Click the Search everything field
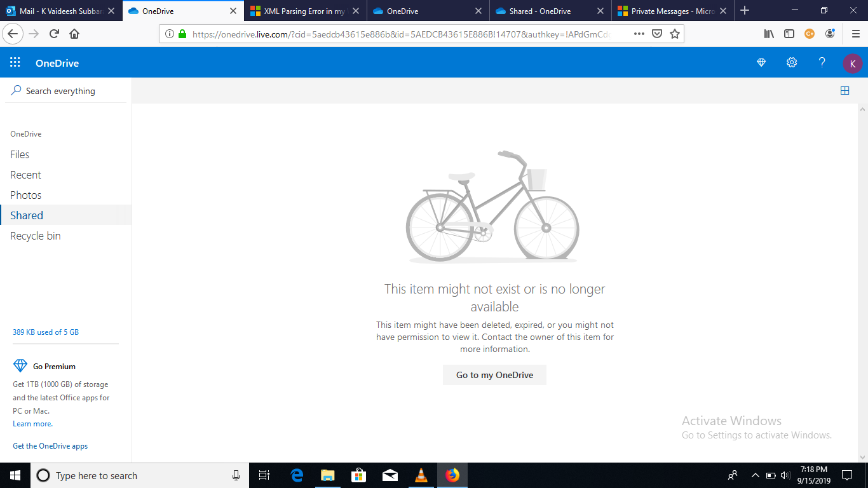The height and width of the screenshot is (488, 868). click(65, 91)
